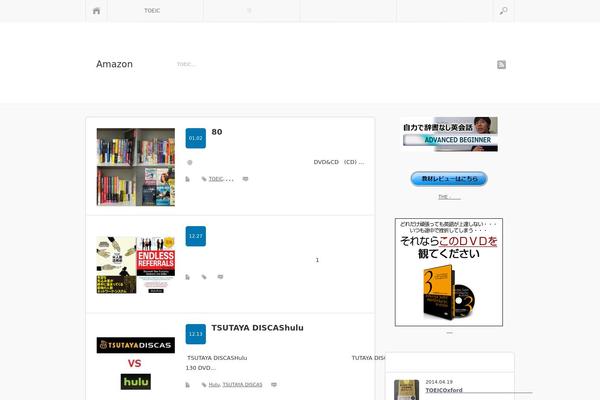Screen dimensions: 600x400
Task: Open the TSUTAYA DISCAShulu post title
Action: (x=258, y=328)
